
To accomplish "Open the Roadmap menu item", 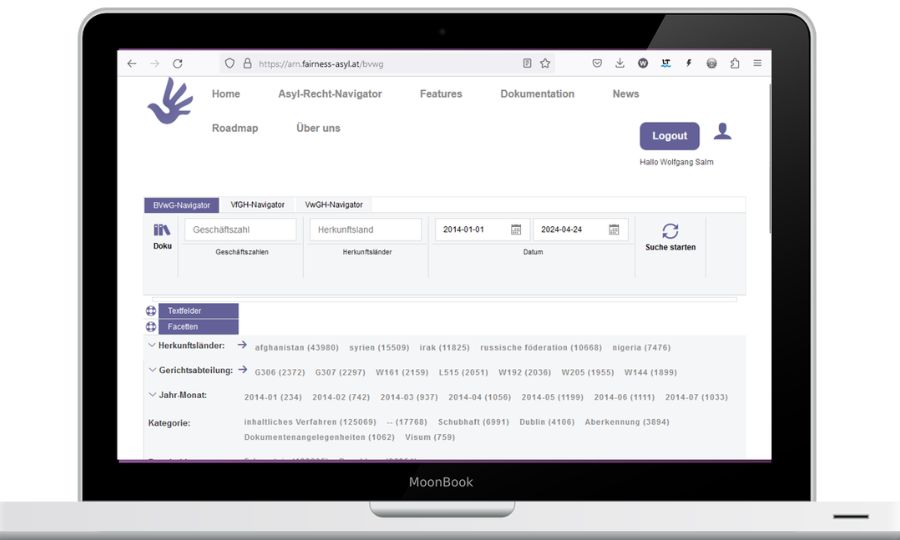I will 235,128.
